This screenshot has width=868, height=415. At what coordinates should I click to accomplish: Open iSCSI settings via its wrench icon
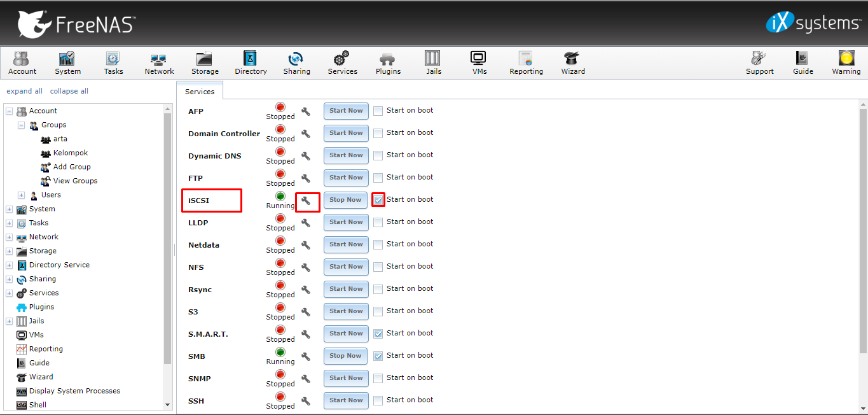point(307,200)
